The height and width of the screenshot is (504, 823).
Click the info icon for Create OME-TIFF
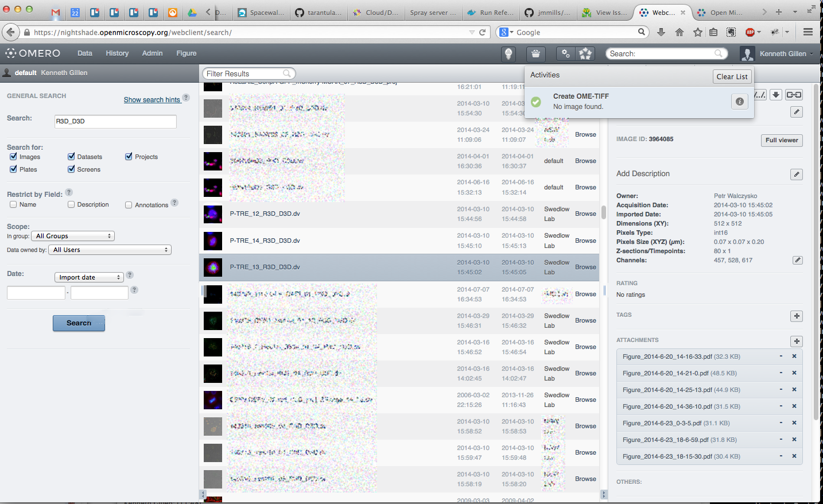click(740, 102)
